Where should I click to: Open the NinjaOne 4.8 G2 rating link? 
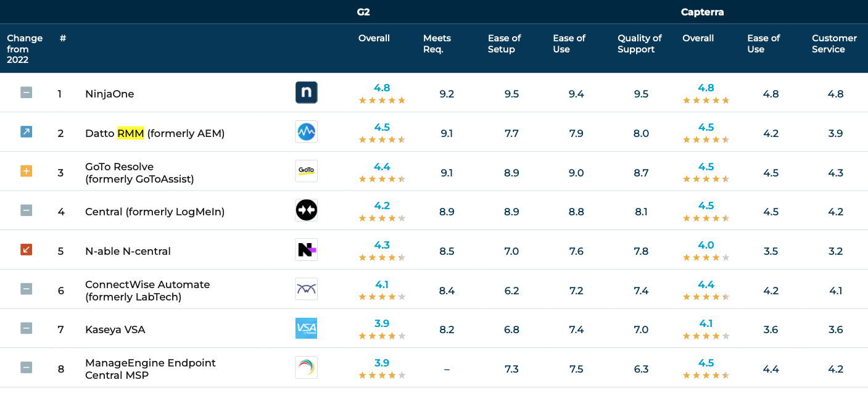382,88
